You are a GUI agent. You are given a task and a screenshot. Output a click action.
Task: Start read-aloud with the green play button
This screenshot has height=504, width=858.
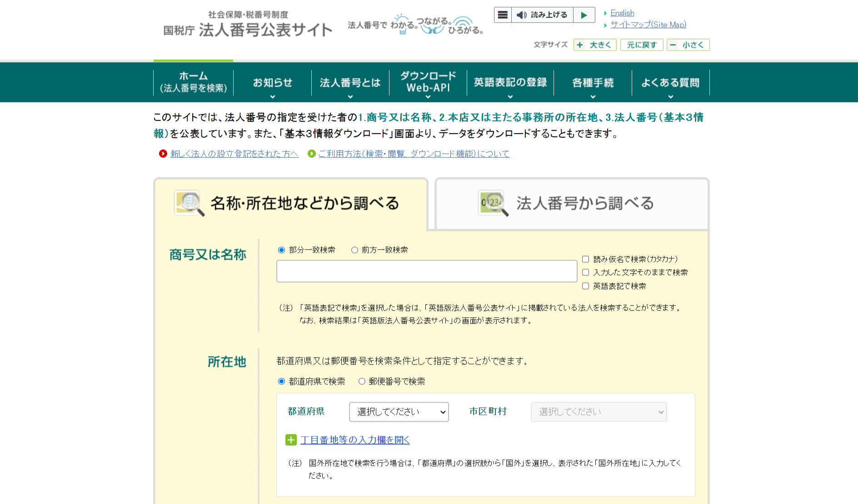tap(584, 15)
